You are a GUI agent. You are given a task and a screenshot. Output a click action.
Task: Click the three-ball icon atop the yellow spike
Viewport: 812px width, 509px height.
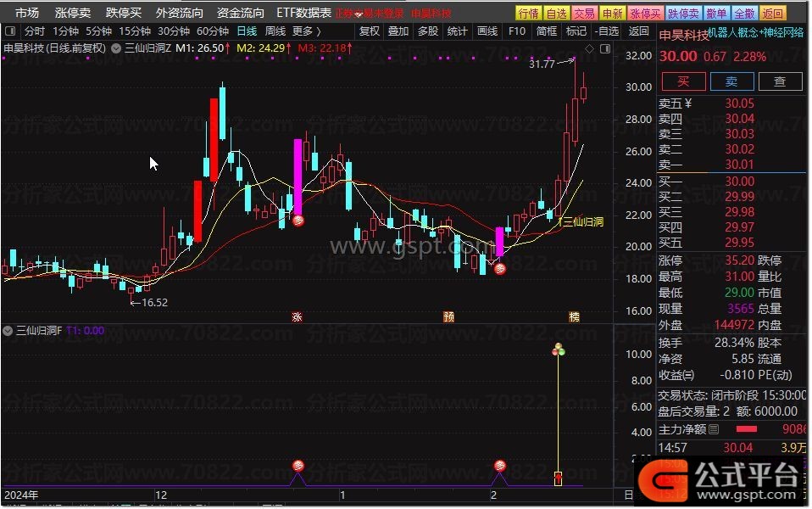559,350
